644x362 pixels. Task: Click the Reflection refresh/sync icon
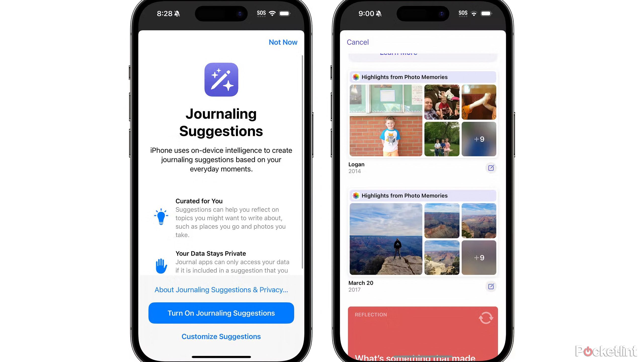[x=486, y=317]
